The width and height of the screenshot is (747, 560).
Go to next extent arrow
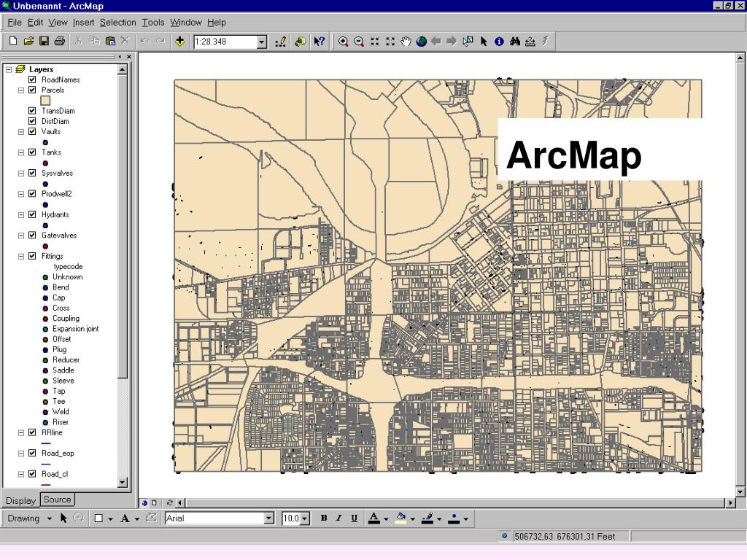(x=452, y=42)
